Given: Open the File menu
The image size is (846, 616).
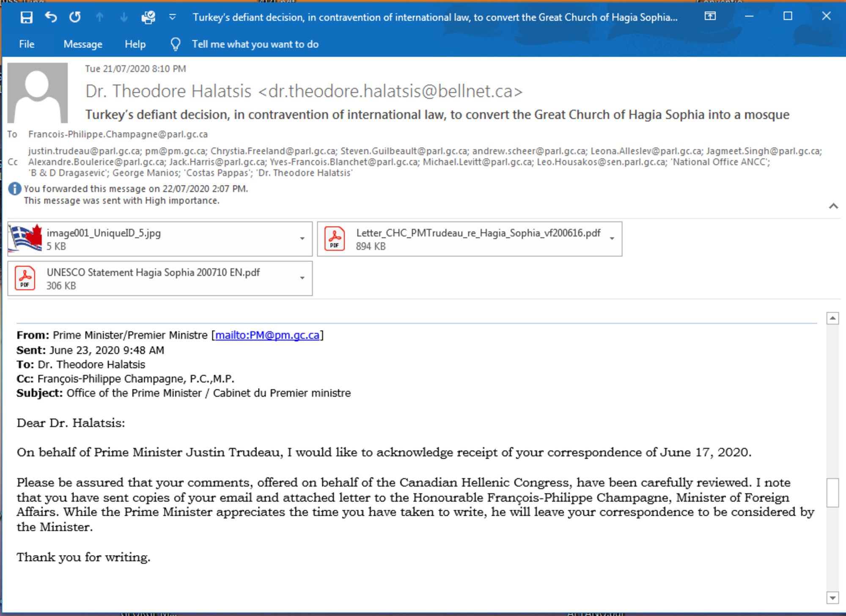Looking at the screenshot, I should [27, 44].
